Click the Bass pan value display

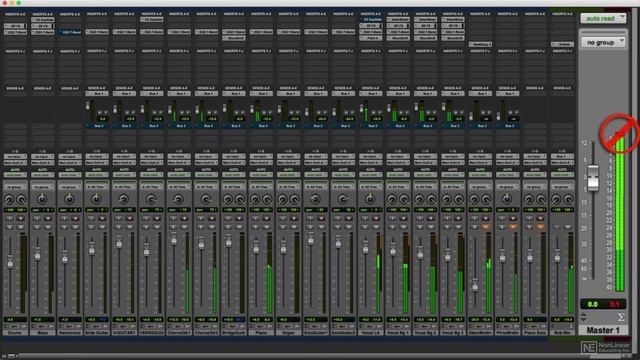point(42,210)
